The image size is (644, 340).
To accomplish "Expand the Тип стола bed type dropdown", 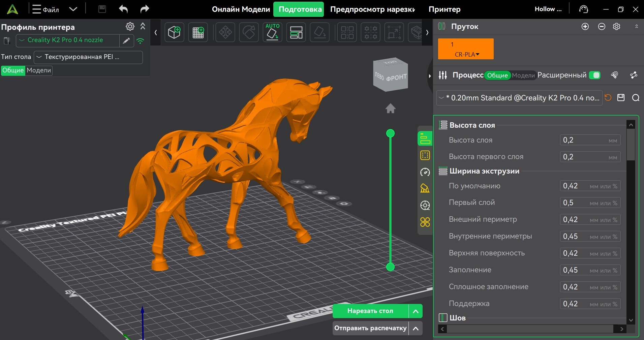I will point(88,57).
